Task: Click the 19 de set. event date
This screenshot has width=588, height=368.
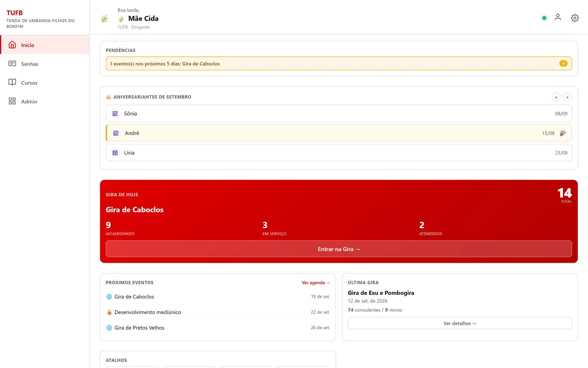Action: 320,297
